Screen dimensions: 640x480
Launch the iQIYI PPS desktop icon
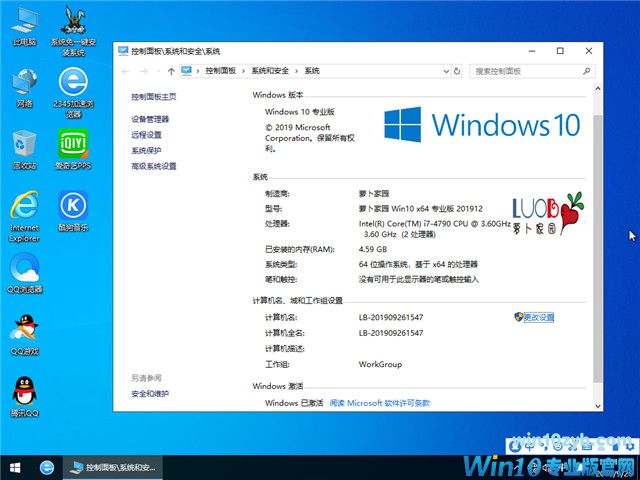point(73,149)
